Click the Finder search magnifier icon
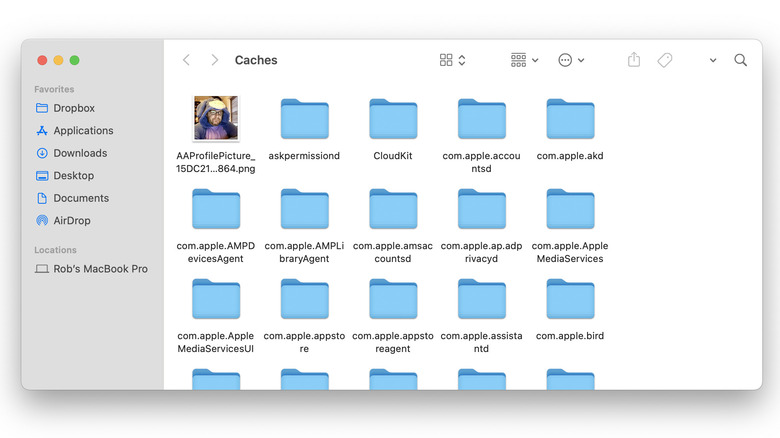Viewport: 780px width, 438px height. click(x=740, y=60)
